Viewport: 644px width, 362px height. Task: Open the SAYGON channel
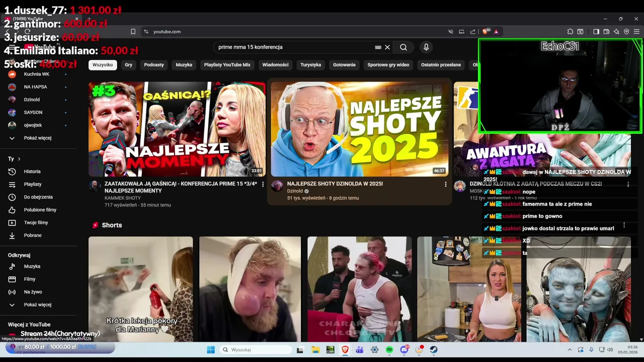tap(33, 113)
